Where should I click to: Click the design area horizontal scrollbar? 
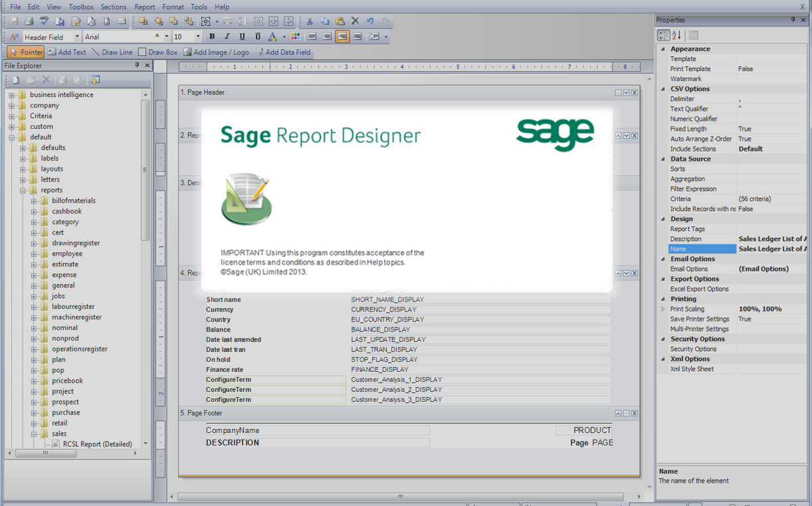click(x=401, y=496)
